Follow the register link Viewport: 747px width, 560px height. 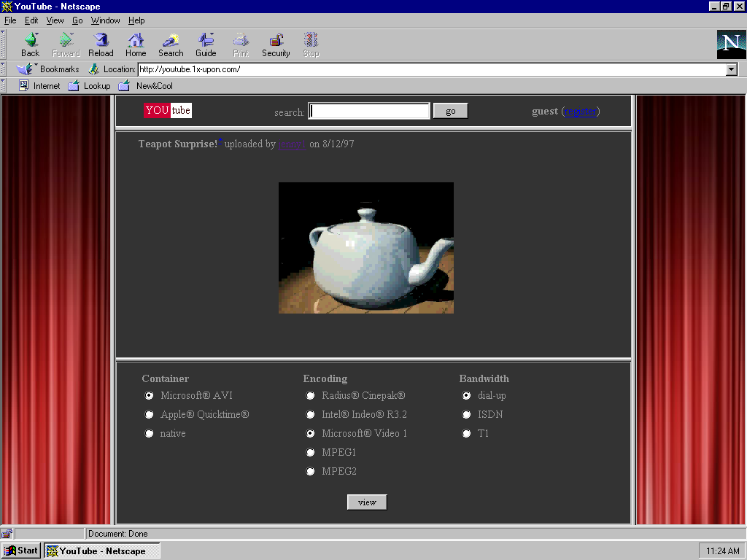[581, 112]
